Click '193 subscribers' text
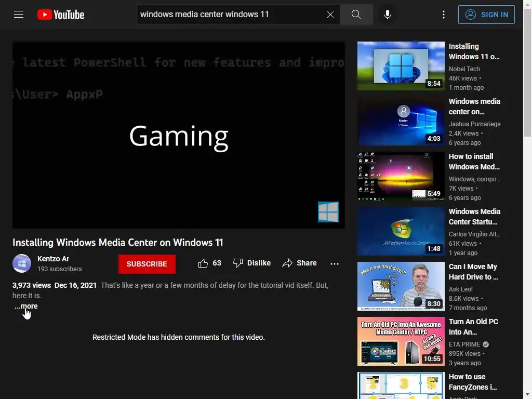Viewport: 532px width, 399px height. (59, 269)
